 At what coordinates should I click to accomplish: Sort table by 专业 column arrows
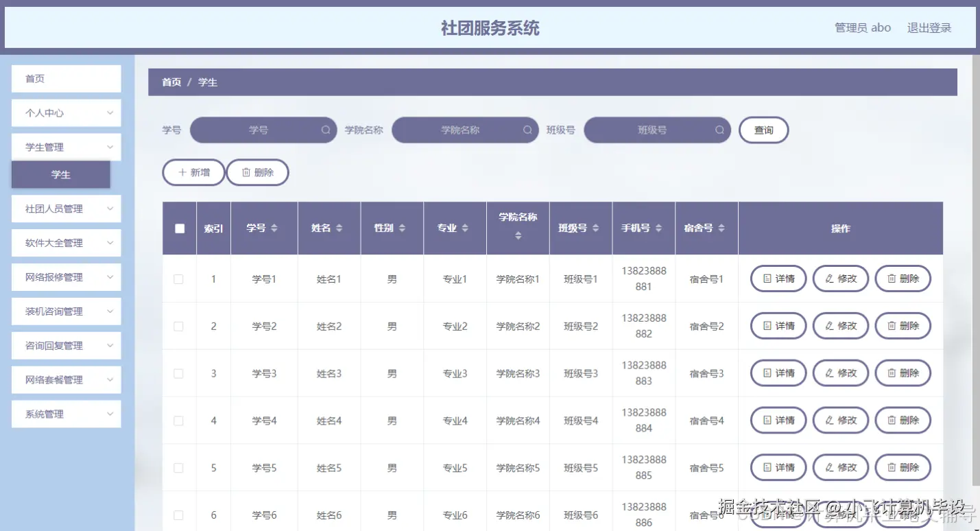coord(465,228)
